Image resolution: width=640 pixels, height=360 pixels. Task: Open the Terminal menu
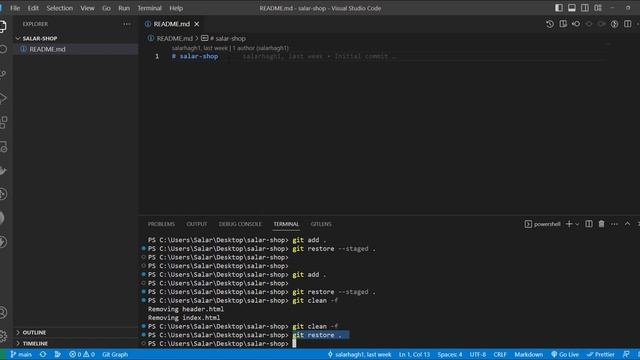coord(149,8)
